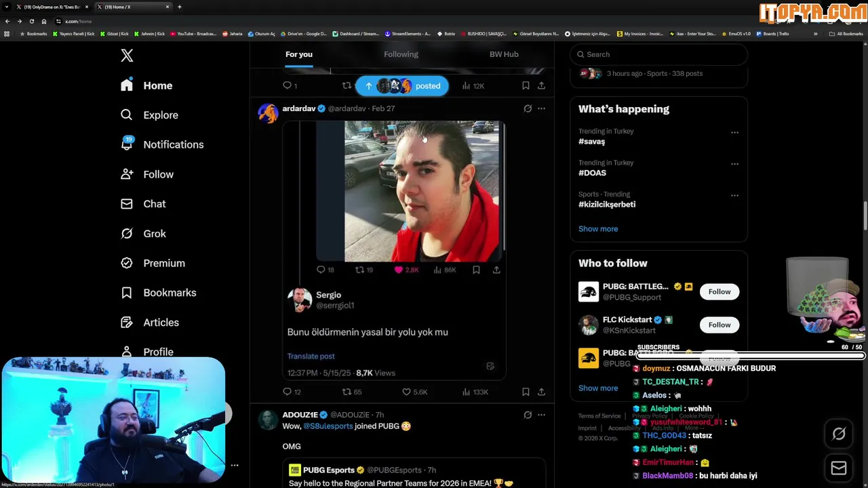This screenshot has height=488, width=868.
Task: Open Notifications from the sidebar
Action: 161,144
